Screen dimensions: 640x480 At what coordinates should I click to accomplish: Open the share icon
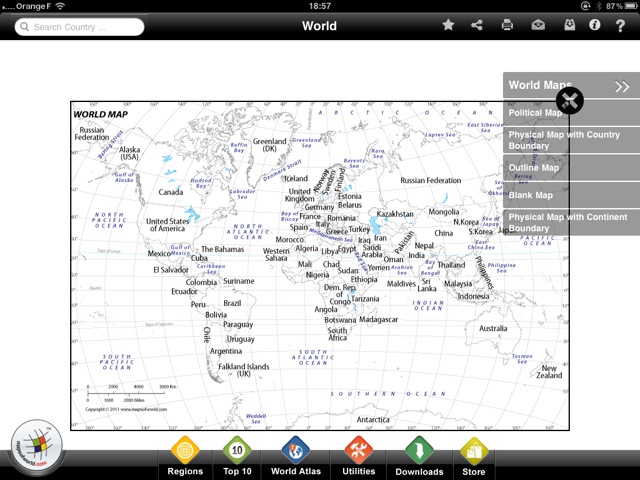pos(477,25)
